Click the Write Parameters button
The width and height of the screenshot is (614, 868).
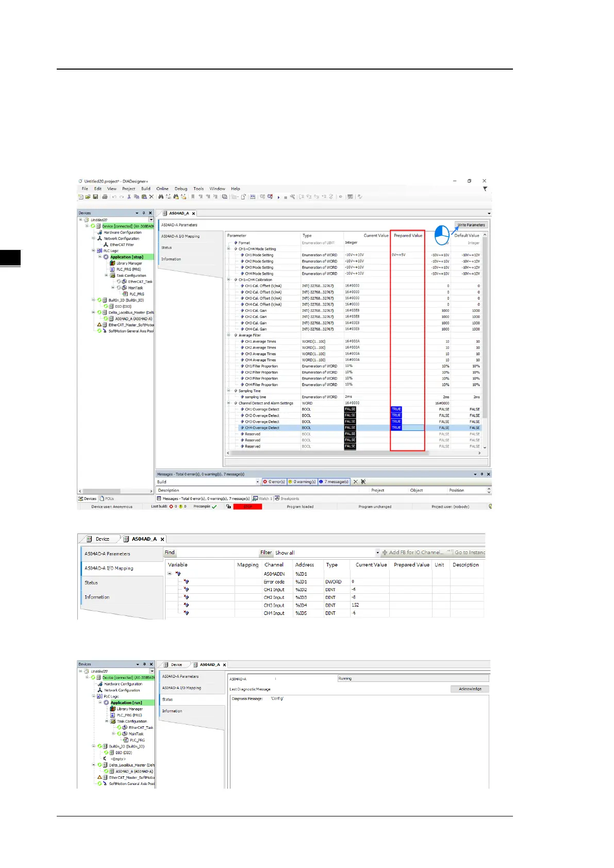471,225
